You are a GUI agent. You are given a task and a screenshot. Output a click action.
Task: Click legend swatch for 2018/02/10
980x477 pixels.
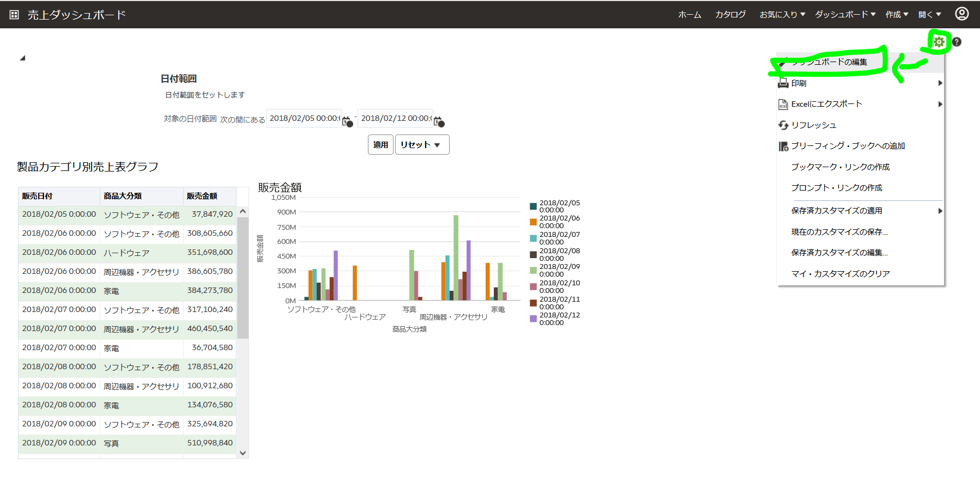coord(533,287)
